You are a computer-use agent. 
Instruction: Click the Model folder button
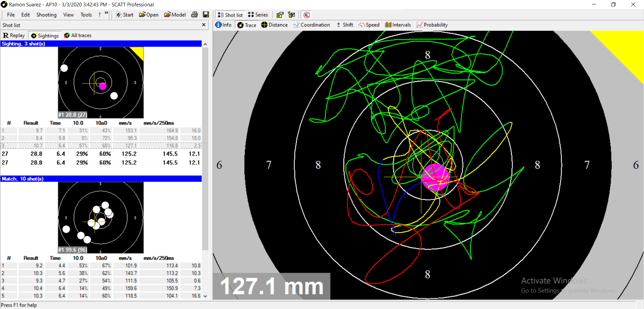pos(175,15)
